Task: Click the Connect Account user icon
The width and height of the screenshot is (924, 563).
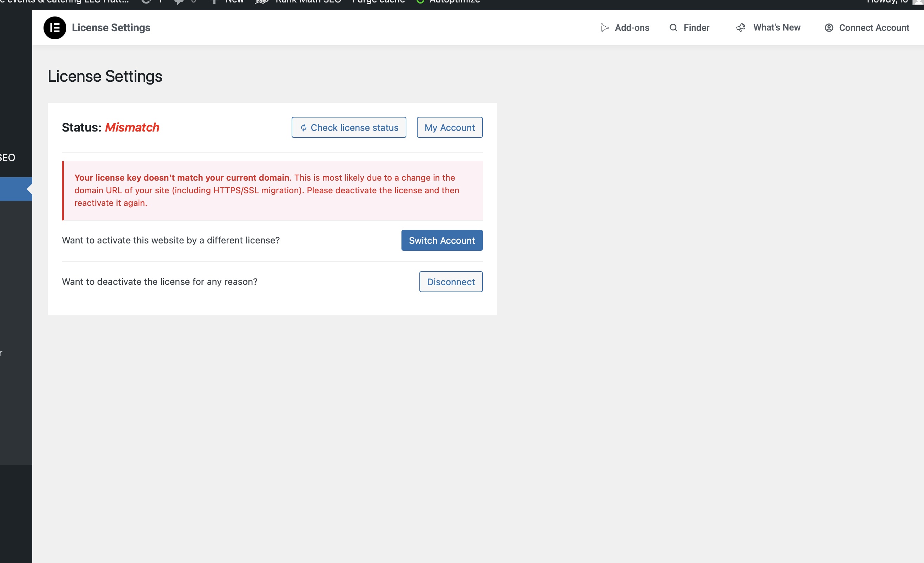Action: (829, 28)
